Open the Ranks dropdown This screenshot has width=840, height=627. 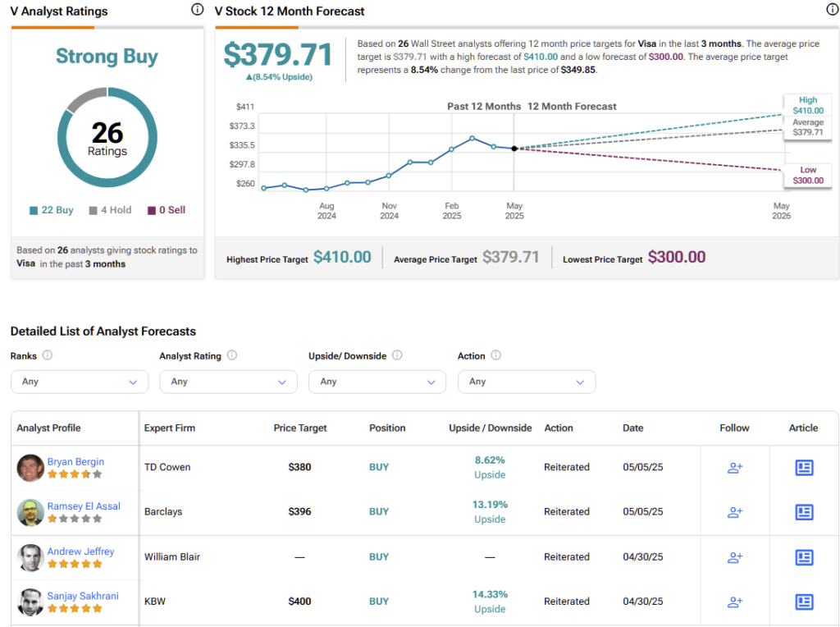[80, 382]
